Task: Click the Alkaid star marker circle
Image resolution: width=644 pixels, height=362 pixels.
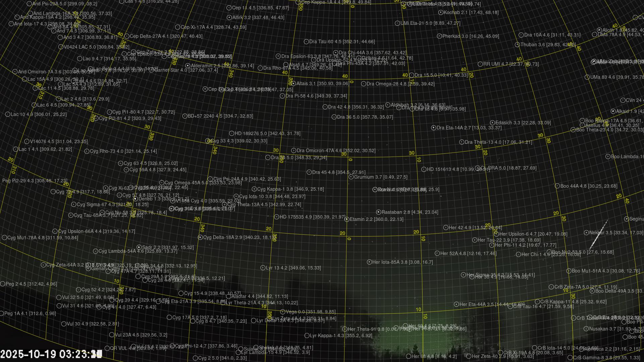Action: pyautogui.click(x=613, y=111)
